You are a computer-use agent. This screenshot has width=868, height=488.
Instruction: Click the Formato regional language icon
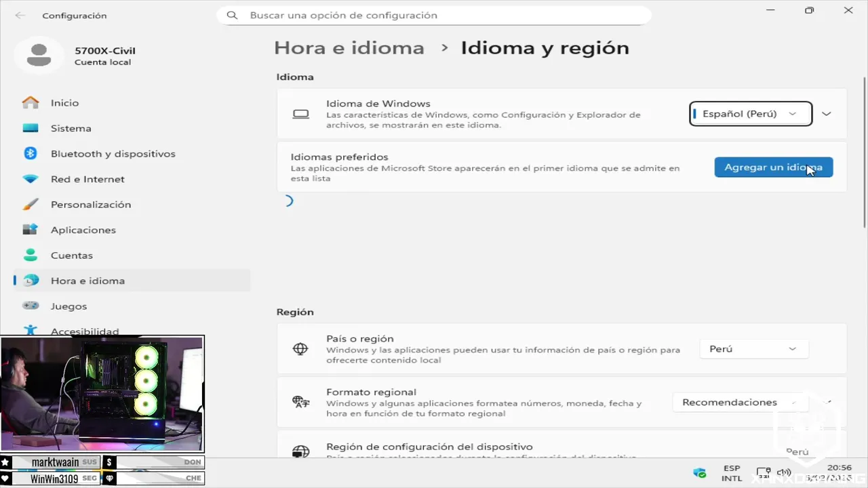pos(300,403)
